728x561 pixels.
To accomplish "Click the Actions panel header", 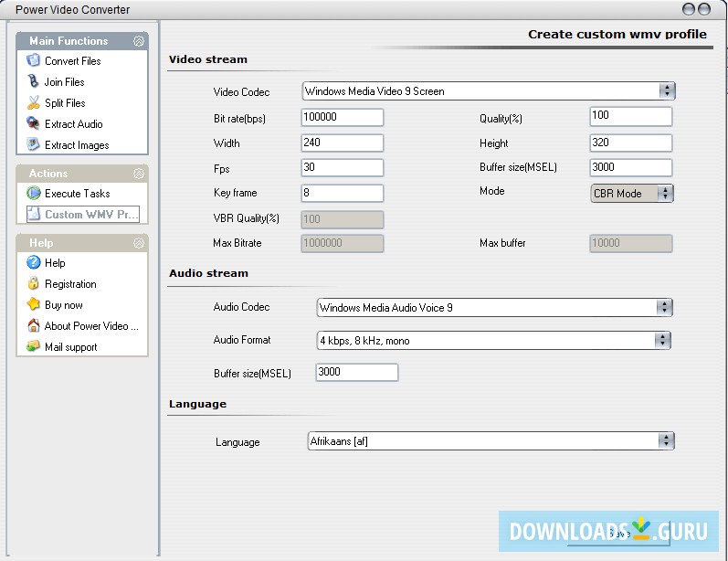I will click(82, 174).
